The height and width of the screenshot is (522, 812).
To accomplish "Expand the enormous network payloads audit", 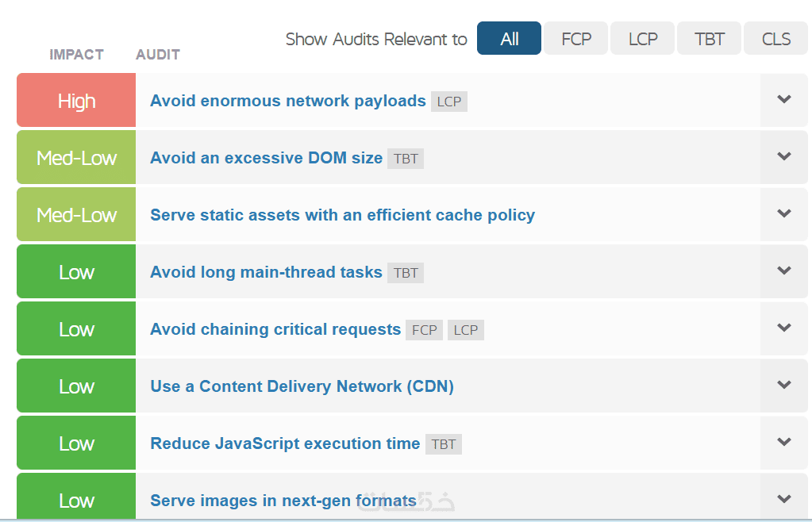I will point(784,100).
